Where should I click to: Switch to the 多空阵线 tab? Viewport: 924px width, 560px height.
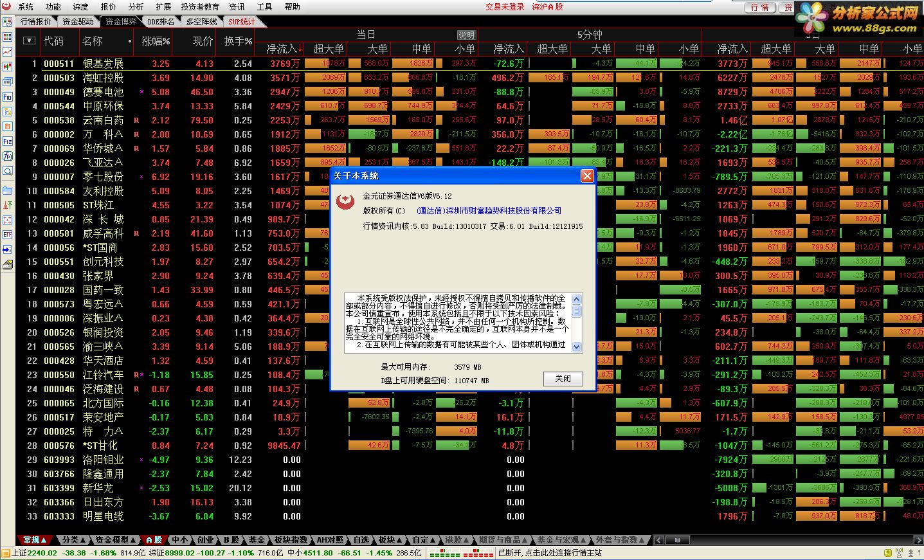(202, 21)
